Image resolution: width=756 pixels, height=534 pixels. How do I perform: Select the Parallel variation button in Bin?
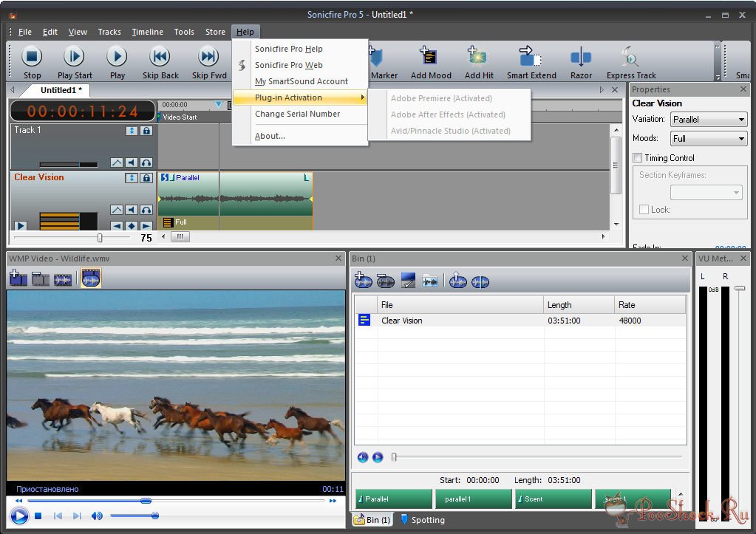(x=394, y=499)
